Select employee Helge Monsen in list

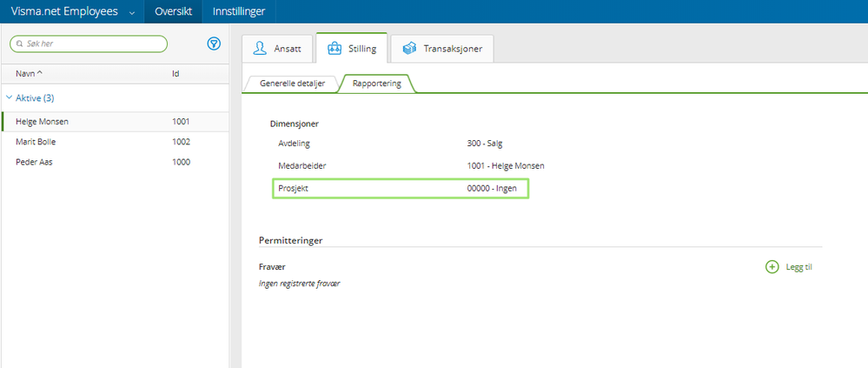coord(43,122)
